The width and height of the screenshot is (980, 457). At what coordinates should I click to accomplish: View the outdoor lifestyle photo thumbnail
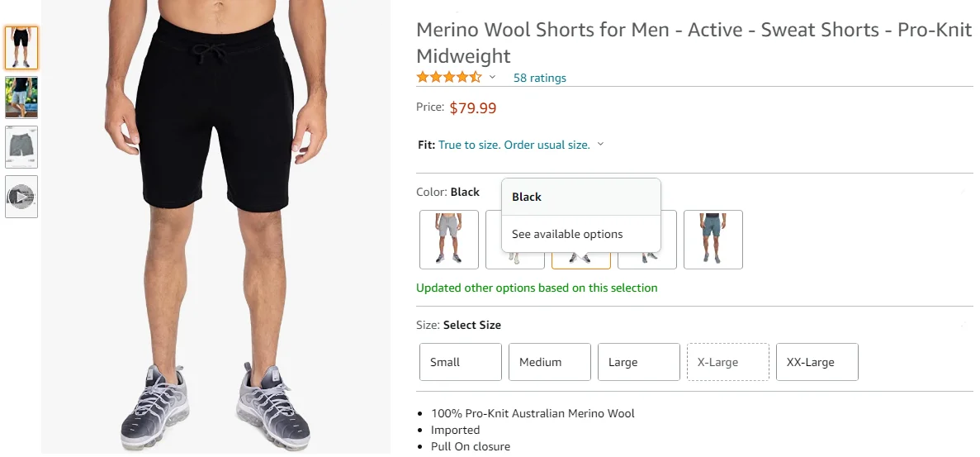click(21, 98)
